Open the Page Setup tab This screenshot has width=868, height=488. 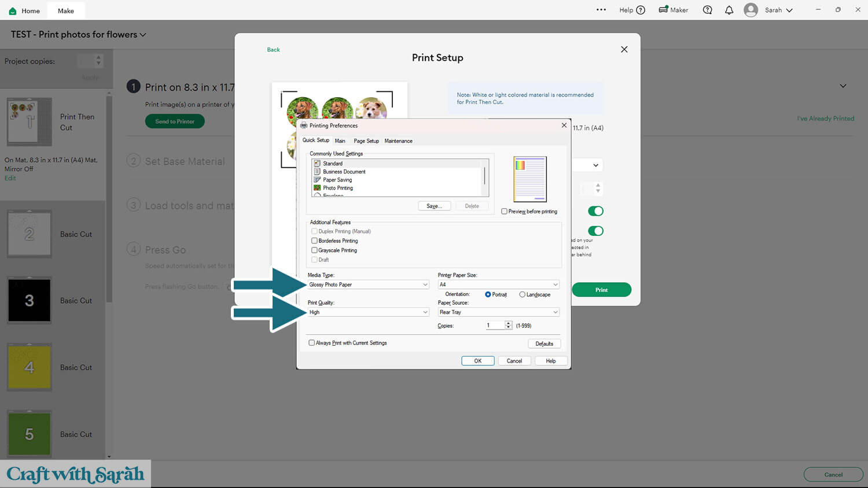click(x=366, y=141)
